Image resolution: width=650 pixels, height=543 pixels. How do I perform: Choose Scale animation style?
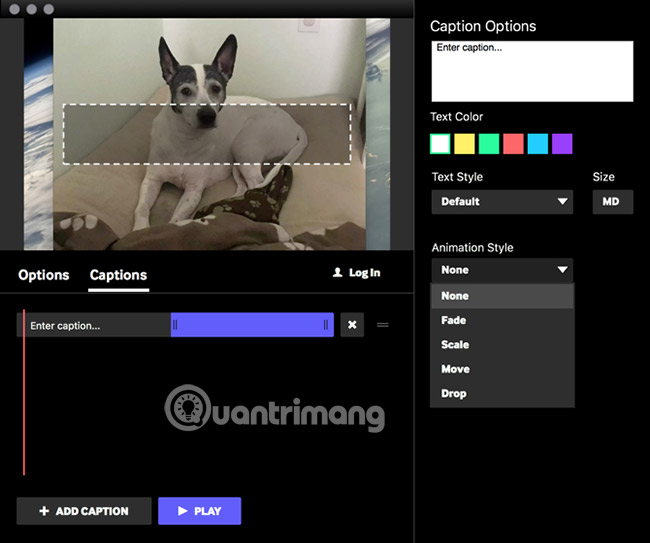point(502,345)
